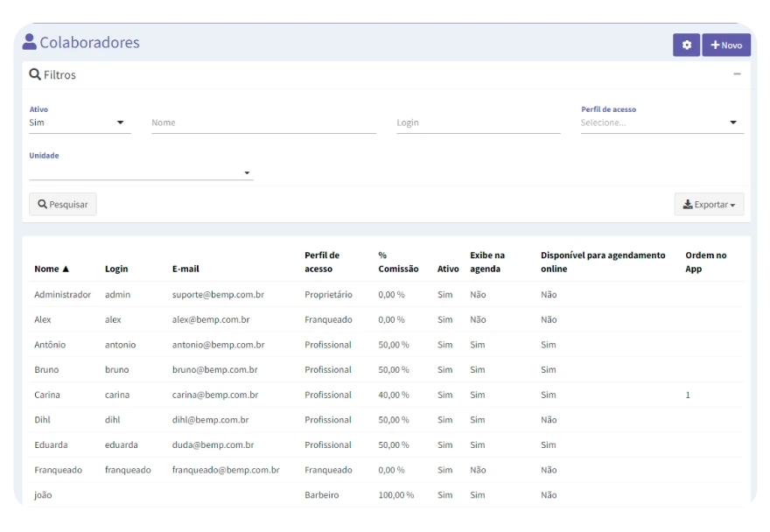Image resolution: width=770 pixels, height=532 pixels.
Task: Open the Ativo dropdown set to Sim
Action: click(x=80, y=122)
